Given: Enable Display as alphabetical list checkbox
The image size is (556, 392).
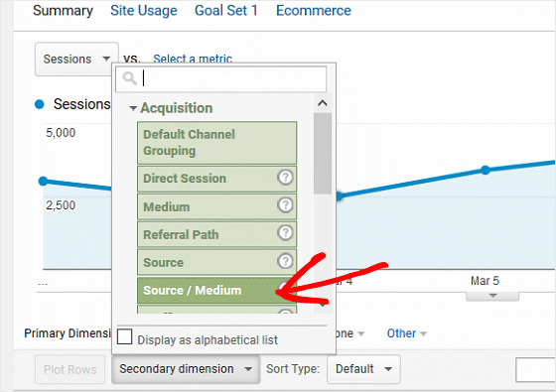Looking at the screenshot, I should click(124, 336).
